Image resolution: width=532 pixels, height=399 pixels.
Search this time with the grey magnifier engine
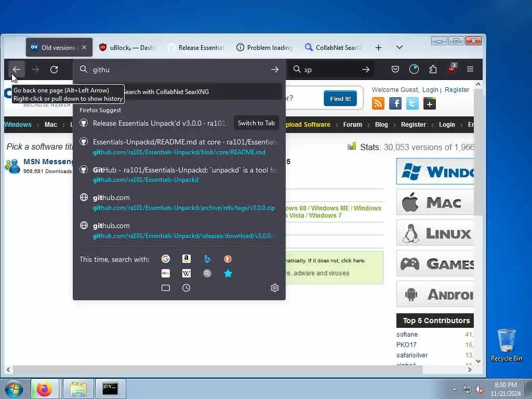207,273
